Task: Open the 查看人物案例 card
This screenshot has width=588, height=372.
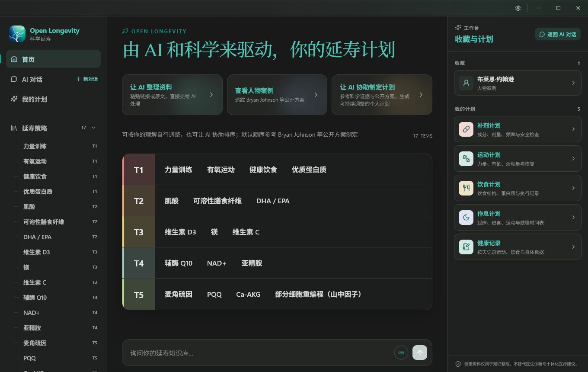Action: tap(277, 95)
